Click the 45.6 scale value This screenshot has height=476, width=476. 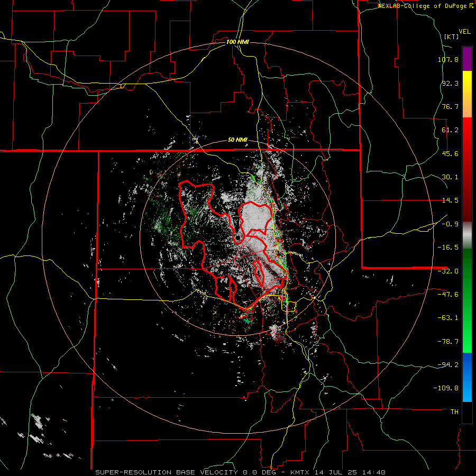point(450,153)
